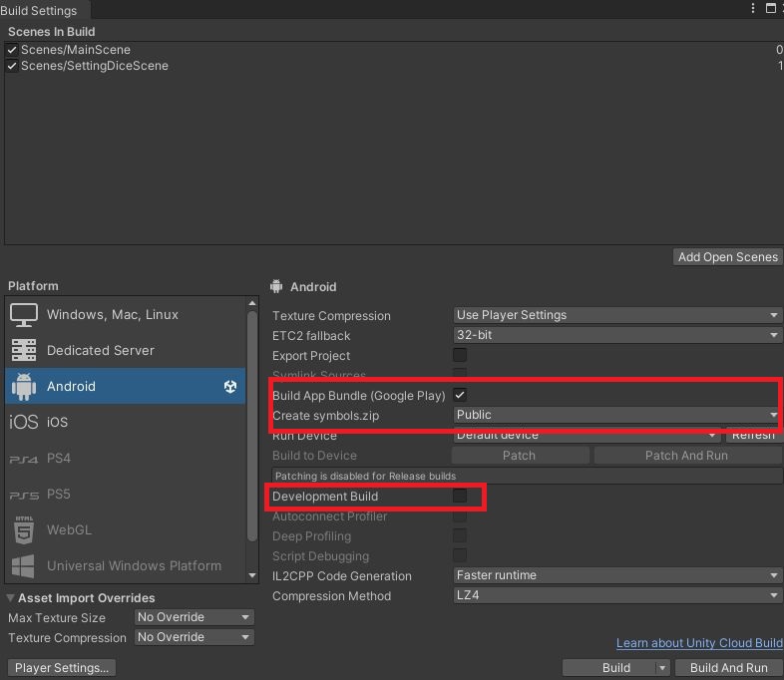Viewport: 784px width, 680px height.
Task: Click the Android icon beside the settings header
Action: 276,286
